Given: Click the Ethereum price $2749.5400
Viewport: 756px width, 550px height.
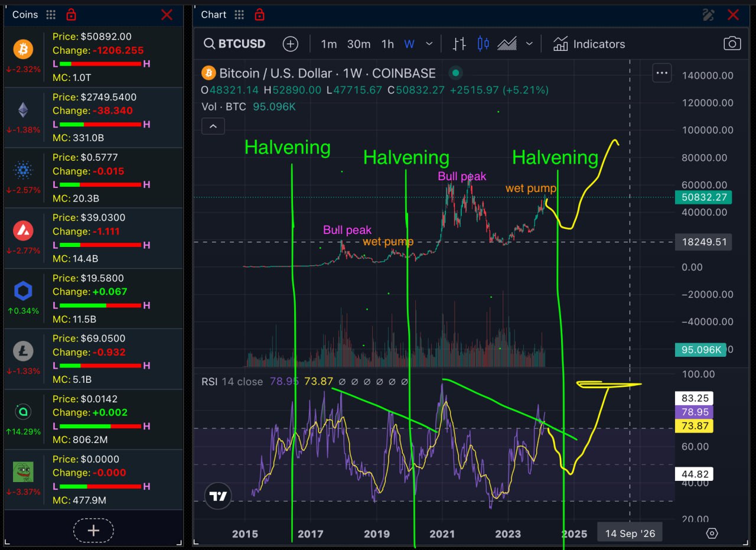Looking at the screenshot, I should point(107,97).
